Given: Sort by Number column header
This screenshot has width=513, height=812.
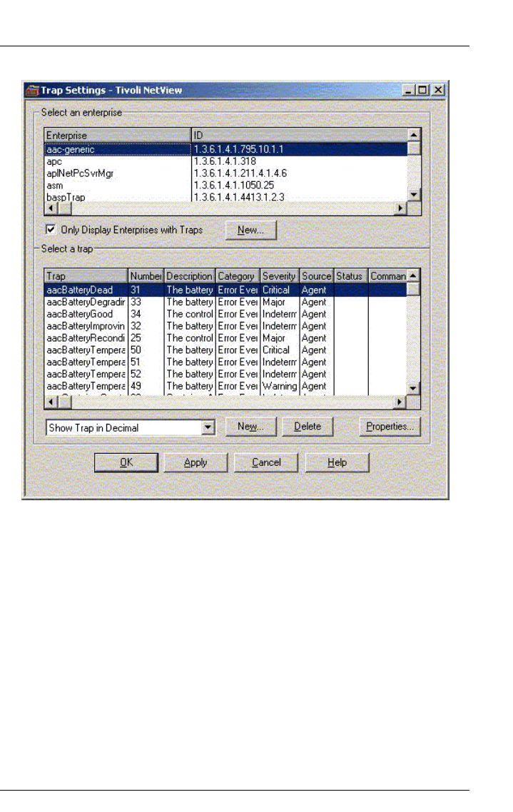Looking at the screenshot, I should pyautogui.click(x=146, y=276).
